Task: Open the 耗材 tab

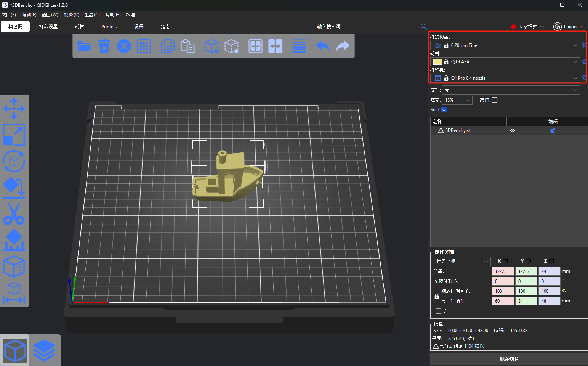Action: (79, 27)
